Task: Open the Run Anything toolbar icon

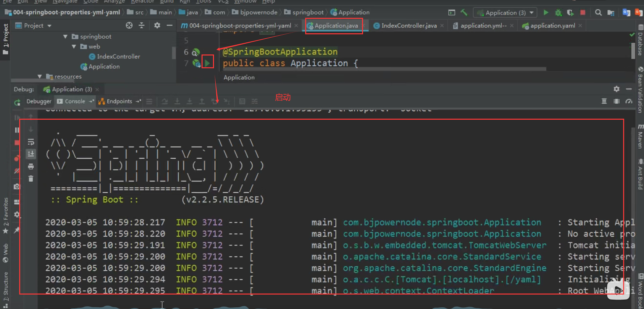Action: 452,13
